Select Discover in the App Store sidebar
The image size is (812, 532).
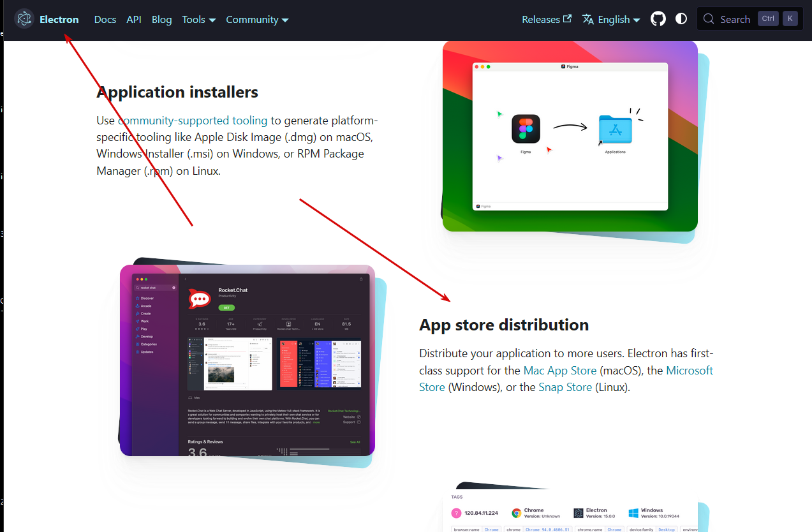click(144, 298)
